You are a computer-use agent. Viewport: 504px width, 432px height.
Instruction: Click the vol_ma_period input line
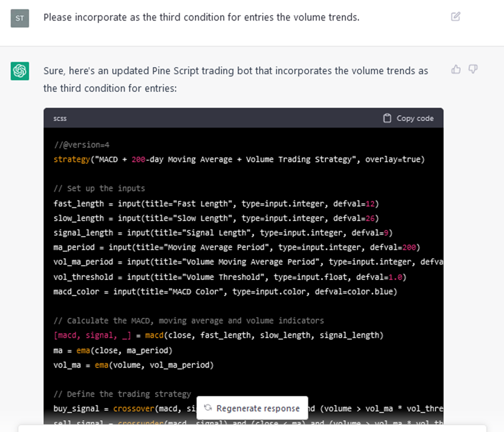248,262
